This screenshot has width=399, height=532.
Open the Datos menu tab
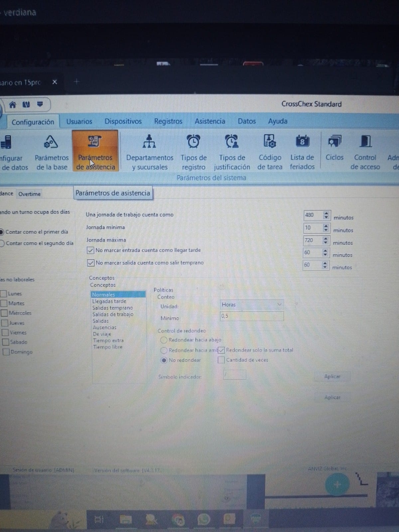[247, 121]
